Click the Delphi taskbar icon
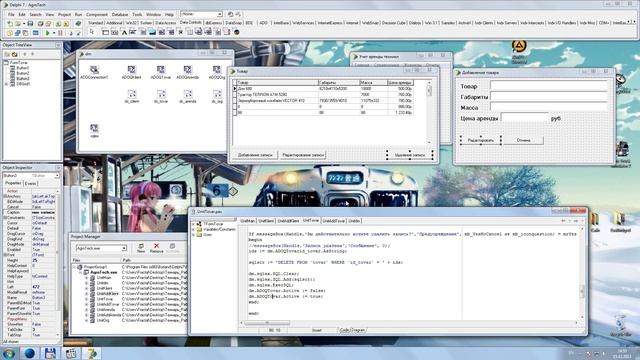The image size is (640, 360). tap(91, 353)
